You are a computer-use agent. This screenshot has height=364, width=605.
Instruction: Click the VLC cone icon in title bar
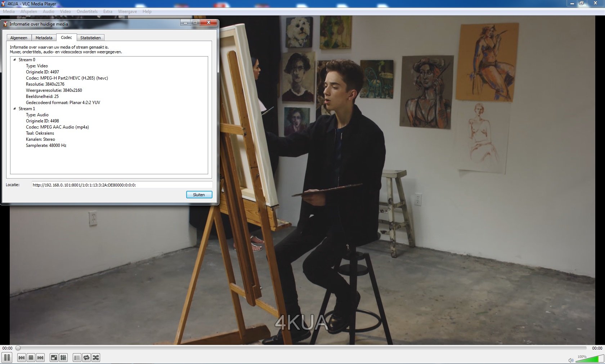click(x=3, y=4)
